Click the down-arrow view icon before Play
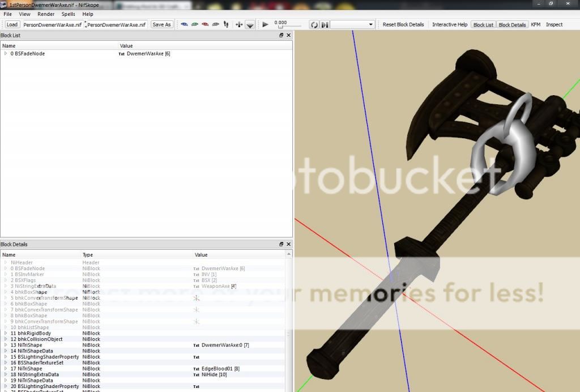This screenshot has height=392, width=580. click(x=250, y=25)
